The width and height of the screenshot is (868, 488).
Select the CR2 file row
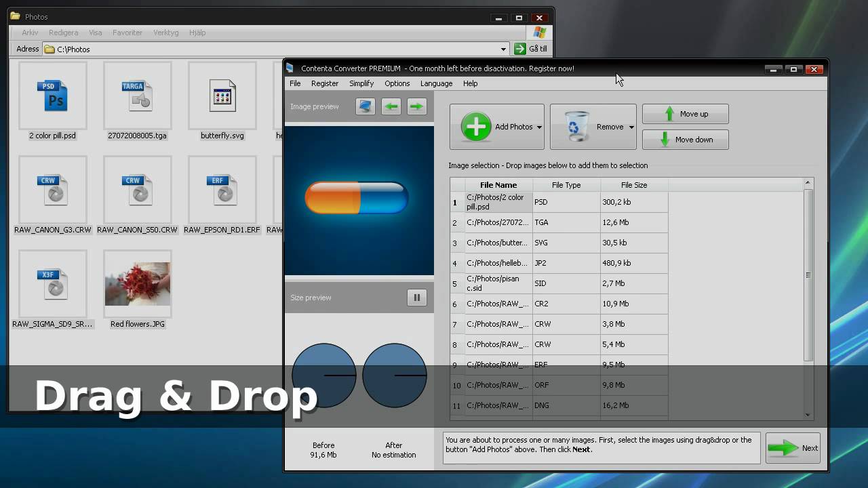[x=559, y=304]
